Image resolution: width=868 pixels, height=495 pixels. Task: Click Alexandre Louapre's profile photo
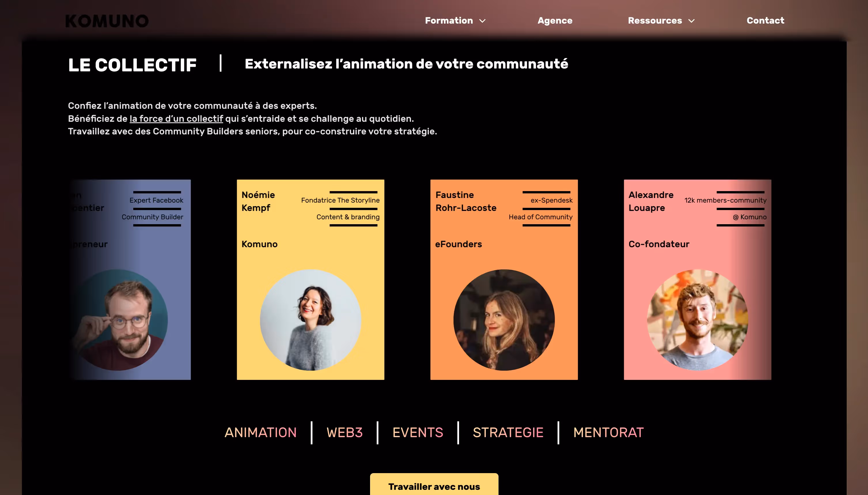[x=697, y=320]
